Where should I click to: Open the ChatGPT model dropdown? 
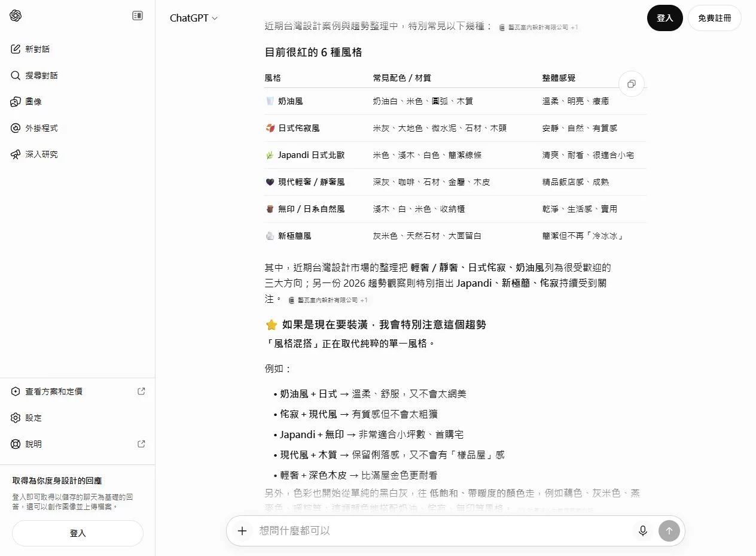click(x=194, y=18)
